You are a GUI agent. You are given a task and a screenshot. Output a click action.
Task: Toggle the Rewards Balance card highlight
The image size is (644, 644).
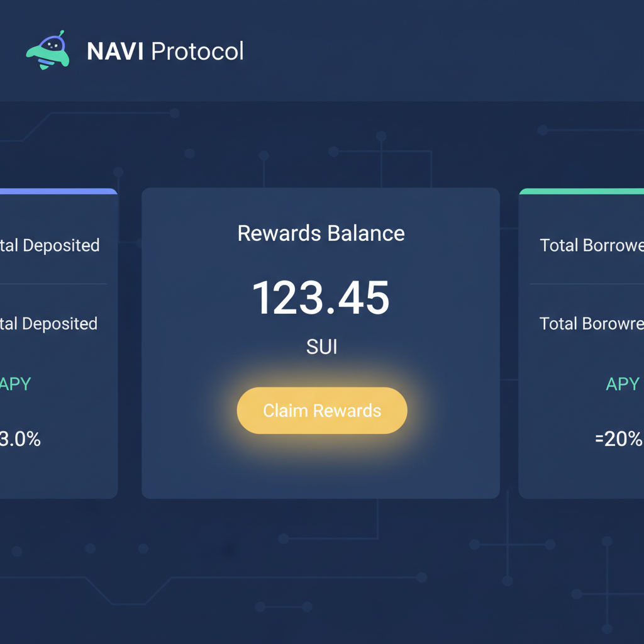pos(321,343)
